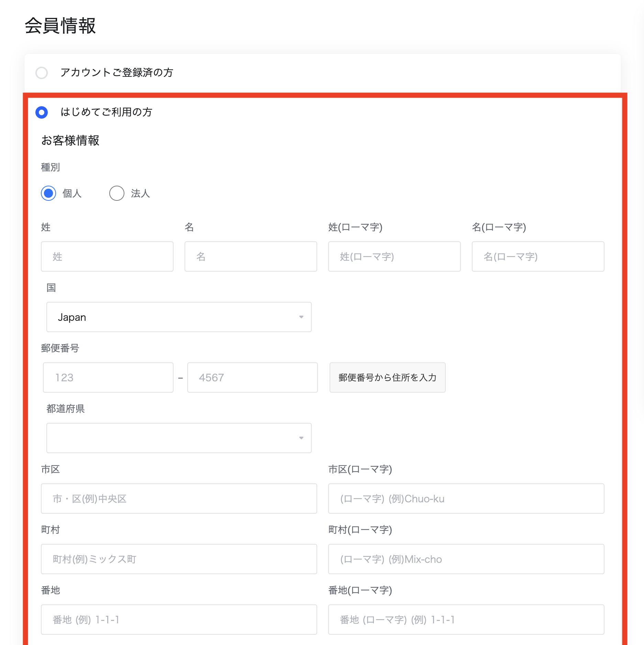
Task: Focus the 名 first name input field
Action: (251, 256)
